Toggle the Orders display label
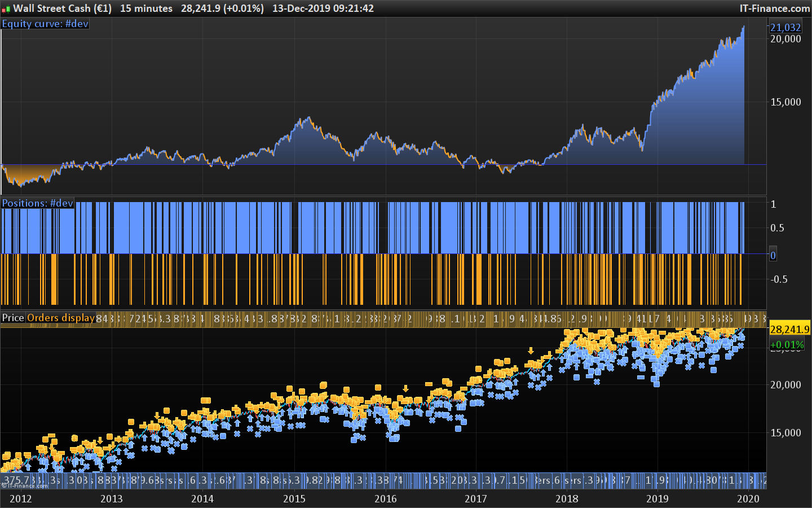 click(61, 318)
